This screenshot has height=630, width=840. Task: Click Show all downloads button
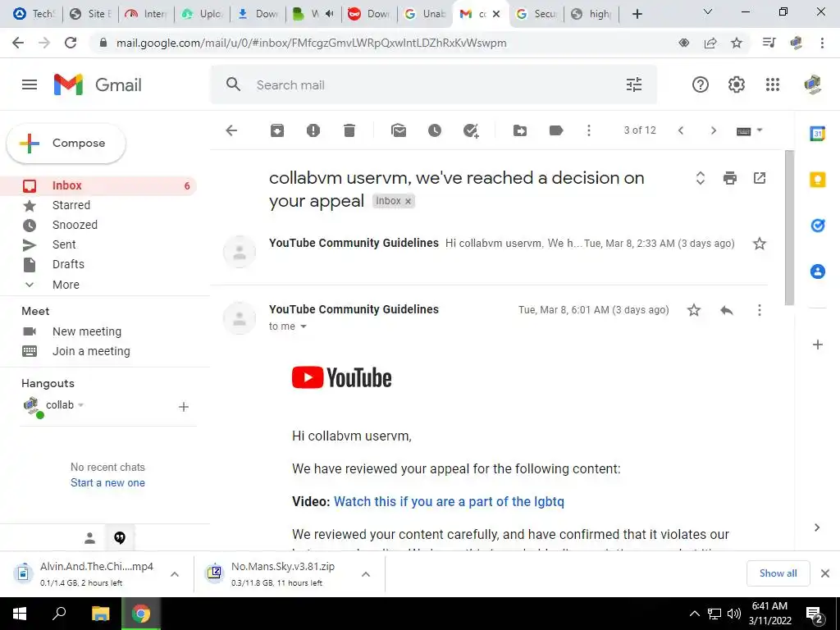click(778, 573)
